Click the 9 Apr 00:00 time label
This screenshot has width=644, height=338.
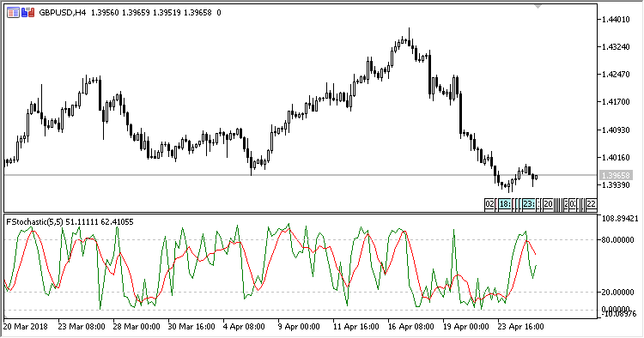click(299, 327)
